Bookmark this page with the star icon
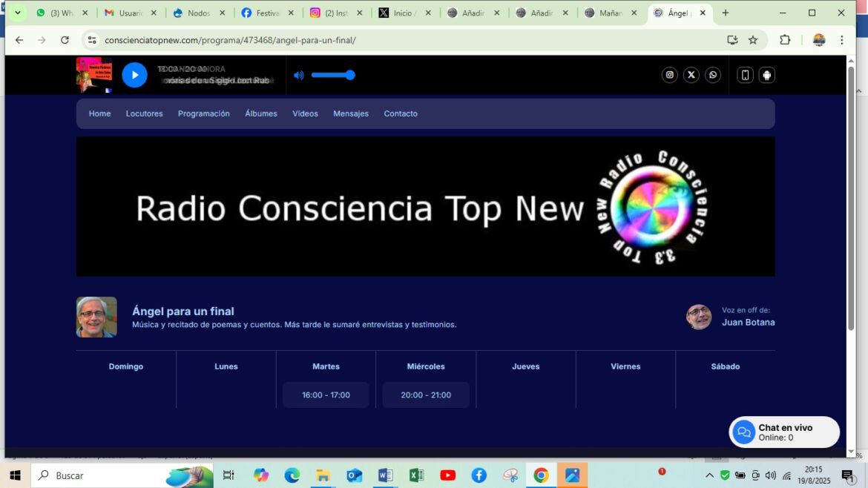Viewport: 868px width, 488px height. click(753, 40)
